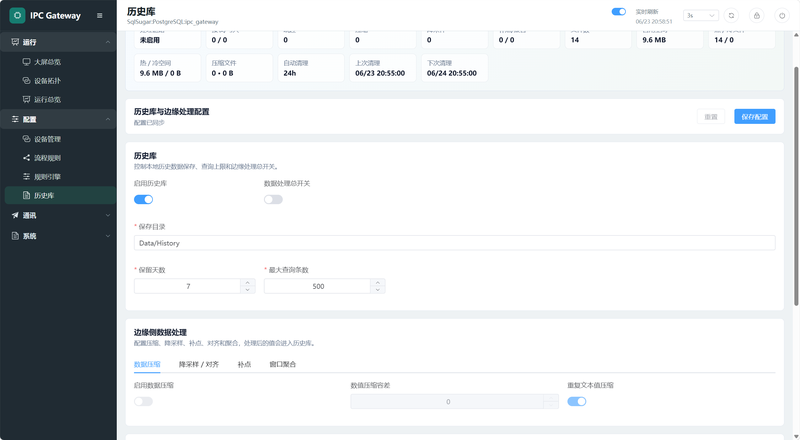Click the link icon beside 设备管理
800x440 pixels.
[27, 139]
